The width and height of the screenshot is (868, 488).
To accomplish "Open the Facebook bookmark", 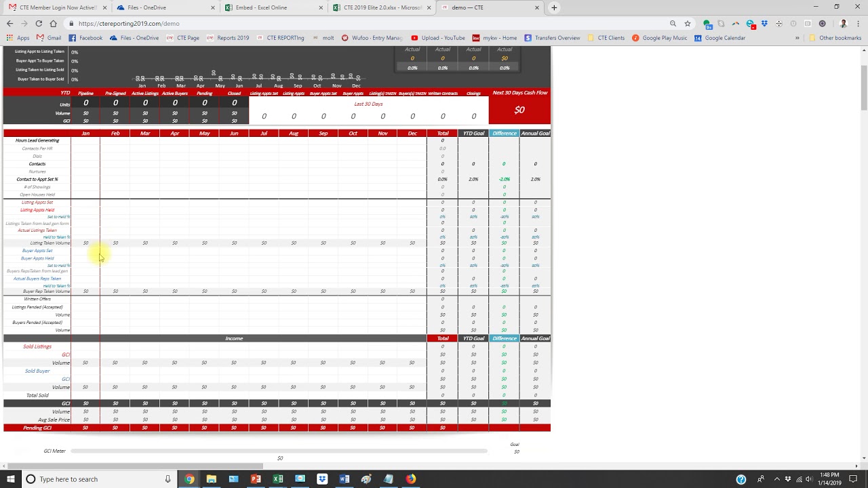I will coord(86,38).
